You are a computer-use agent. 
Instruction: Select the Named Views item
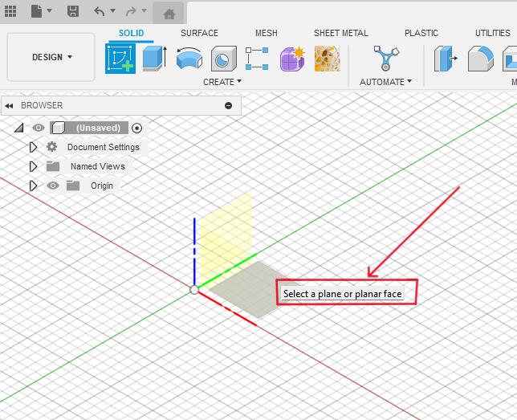pos(98,166)
